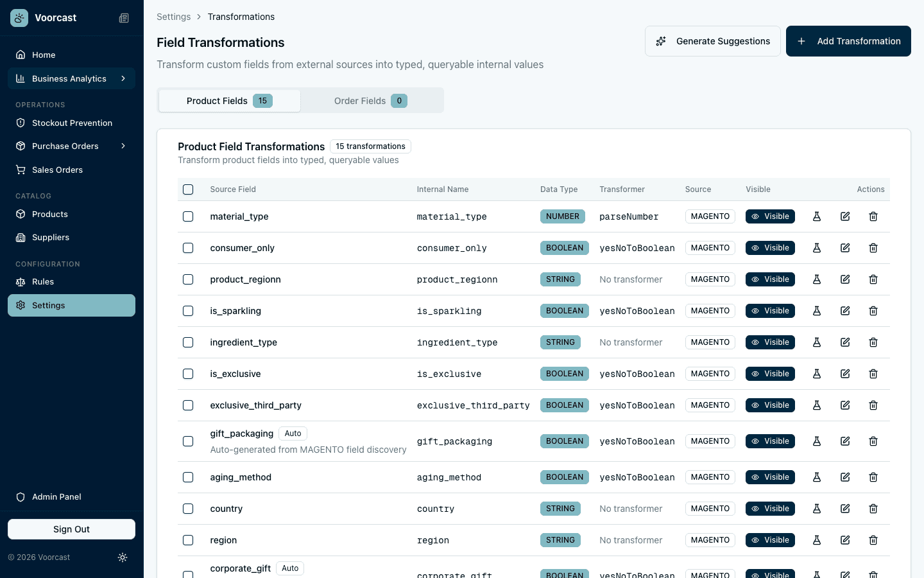Click the Rules hammer icon in sidebar
Viewport: 924px width, 578px height.
click(20, 281)
